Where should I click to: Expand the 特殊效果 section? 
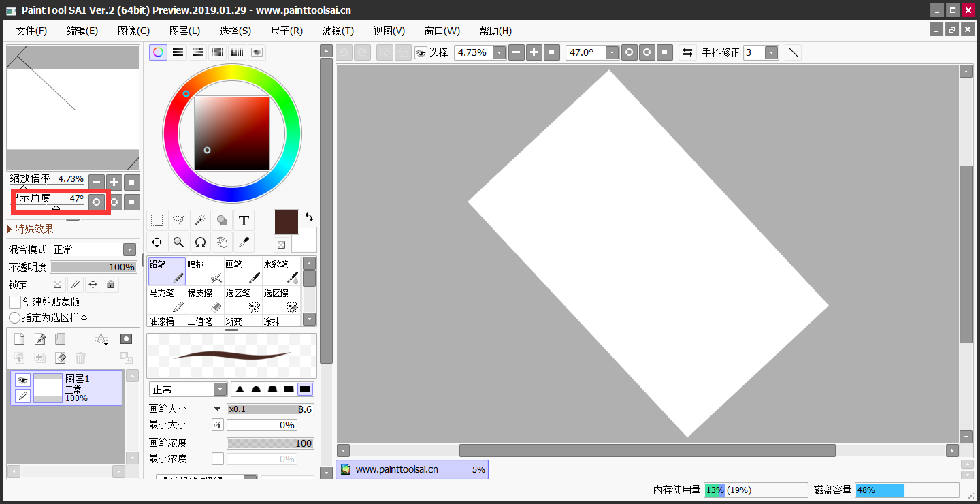coord(11,229)
